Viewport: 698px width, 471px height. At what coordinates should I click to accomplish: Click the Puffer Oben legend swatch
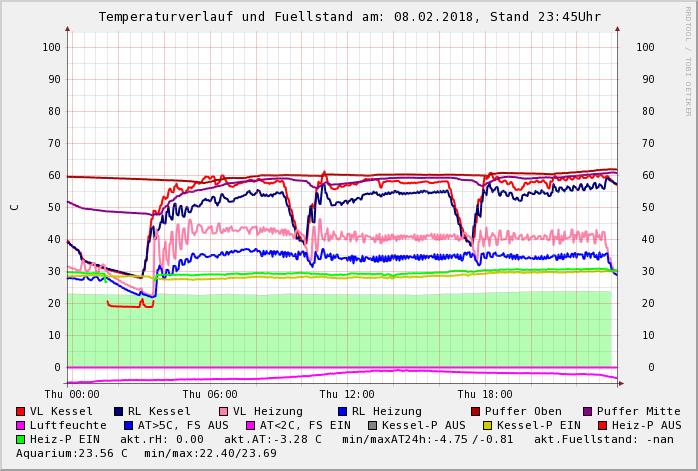(476, 411)
